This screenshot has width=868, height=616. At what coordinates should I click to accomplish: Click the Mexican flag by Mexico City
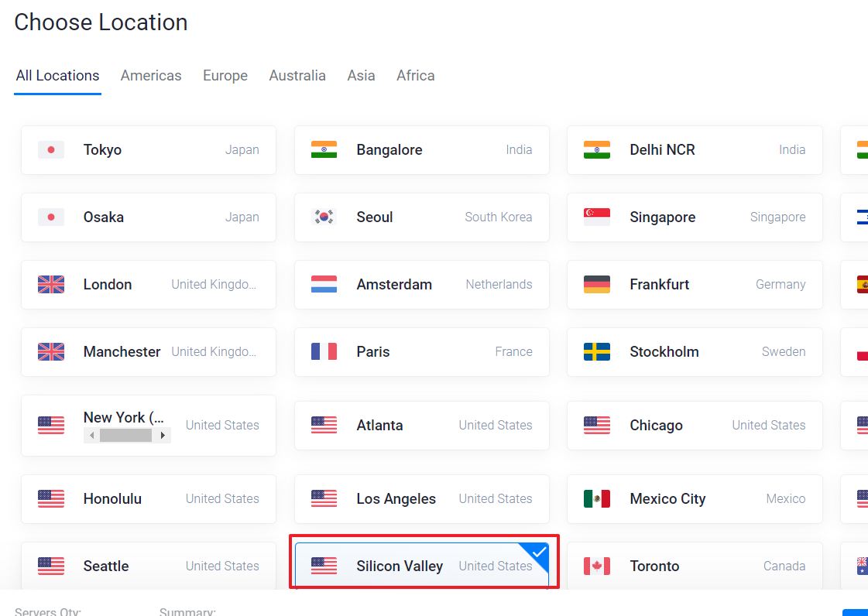tap(597, 499)
